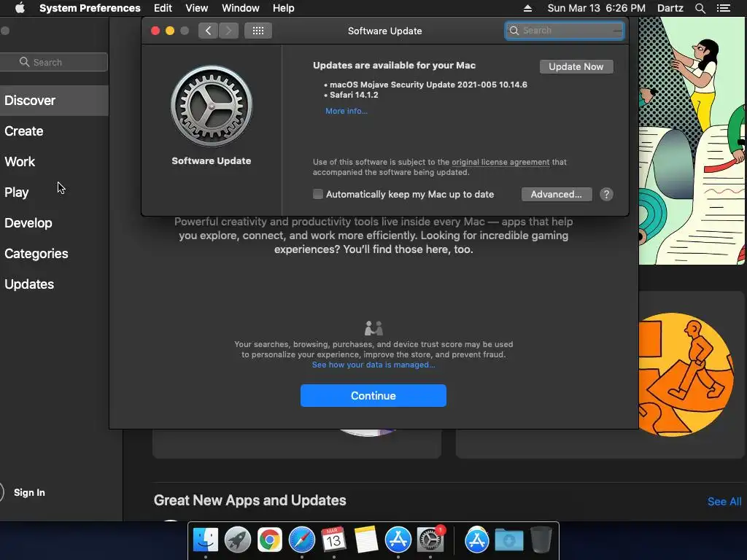Screen dimensions: 747x560
Task: Click Sign In in App Store
Action: click(x=29, y=492)
